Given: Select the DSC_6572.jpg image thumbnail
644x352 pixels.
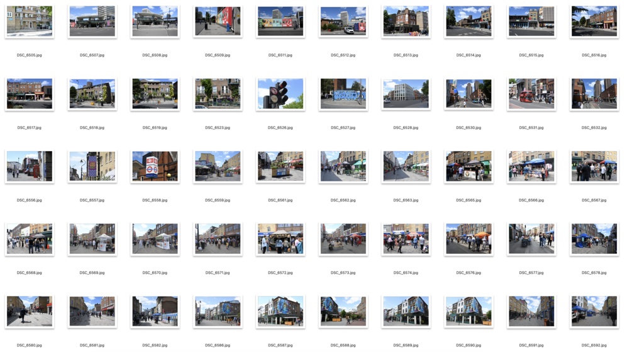Looking at the screenshot, I should click(280, 239).
